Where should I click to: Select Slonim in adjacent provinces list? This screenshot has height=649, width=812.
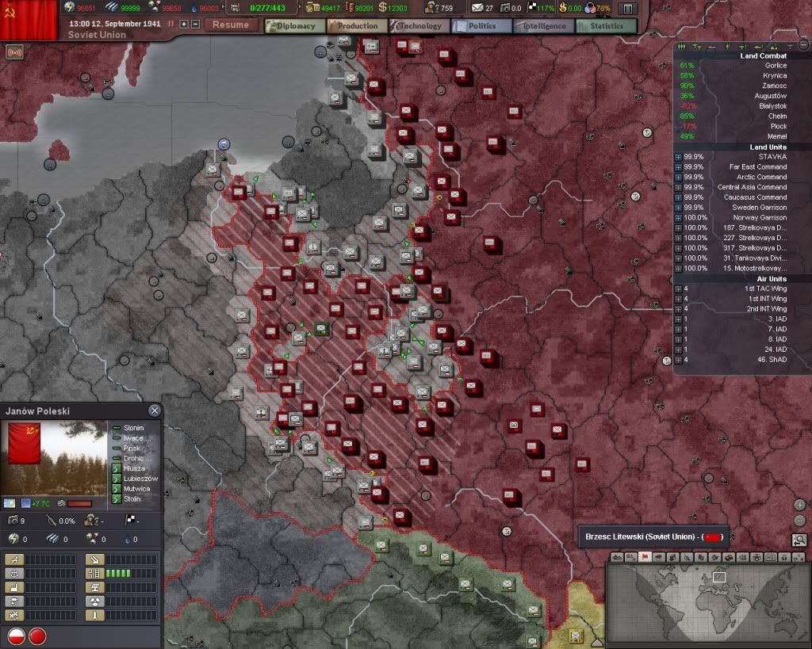click(x=133, y=428)
